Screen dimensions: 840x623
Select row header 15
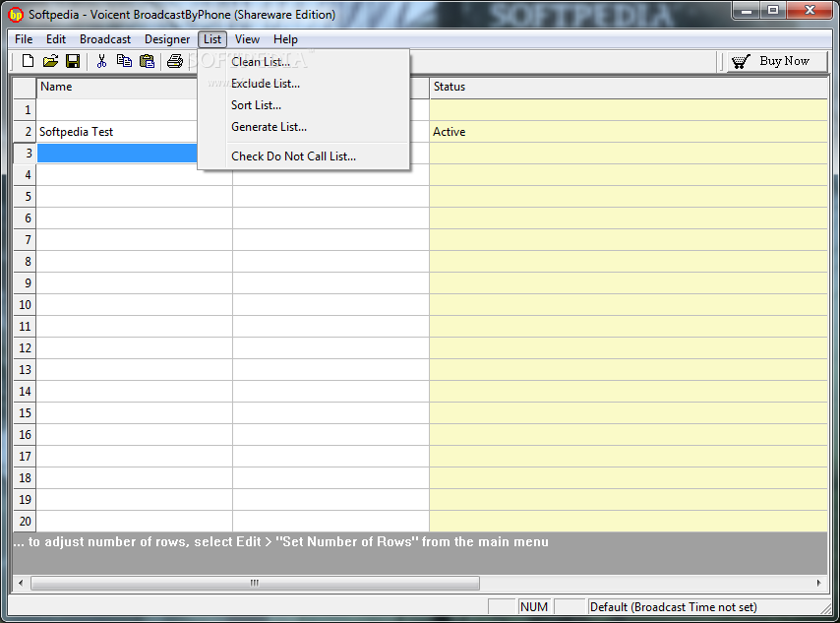[25, 413]
